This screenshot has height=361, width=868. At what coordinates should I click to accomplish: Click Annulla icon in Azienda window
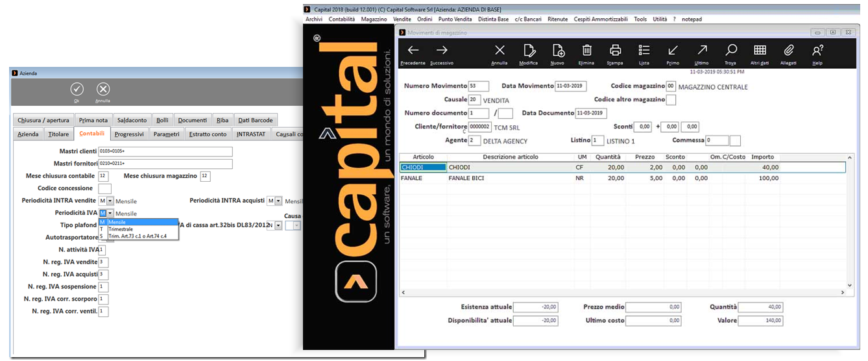point(103,89)
